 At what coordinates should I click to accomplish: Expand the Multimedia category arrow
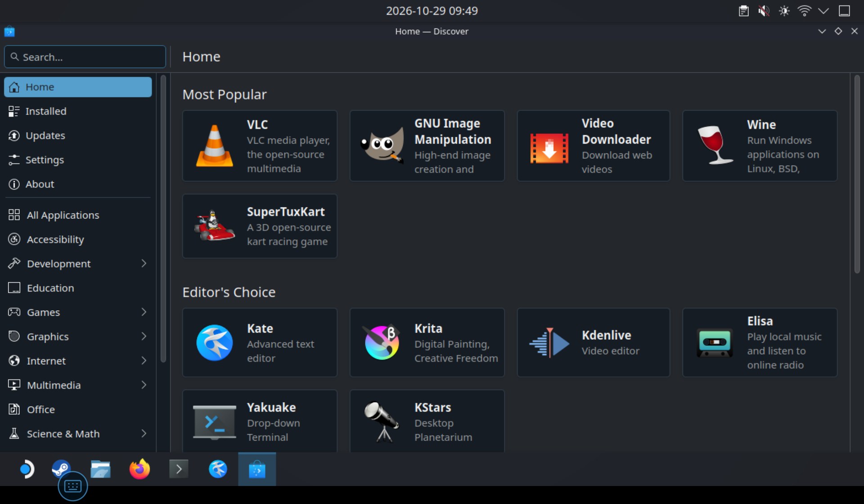[x=144, y=385]
